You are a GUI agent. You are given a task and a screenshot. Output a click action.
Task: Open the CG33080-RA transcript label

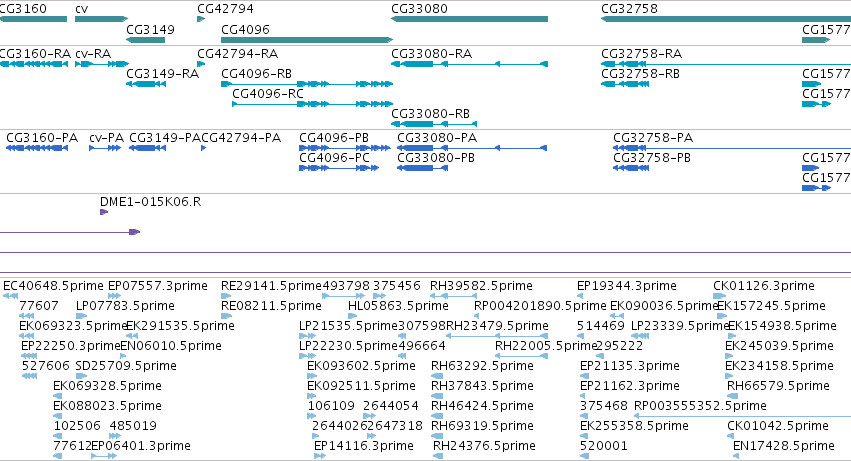tap(431, 54)
